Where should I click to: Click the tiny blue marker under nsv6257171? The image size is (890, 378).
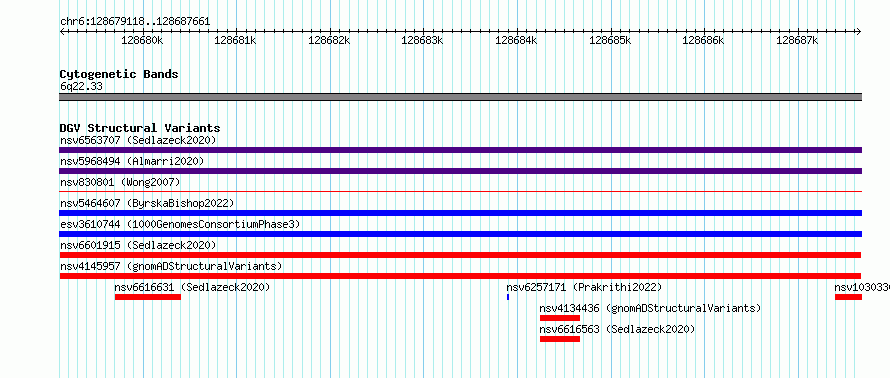508,297
